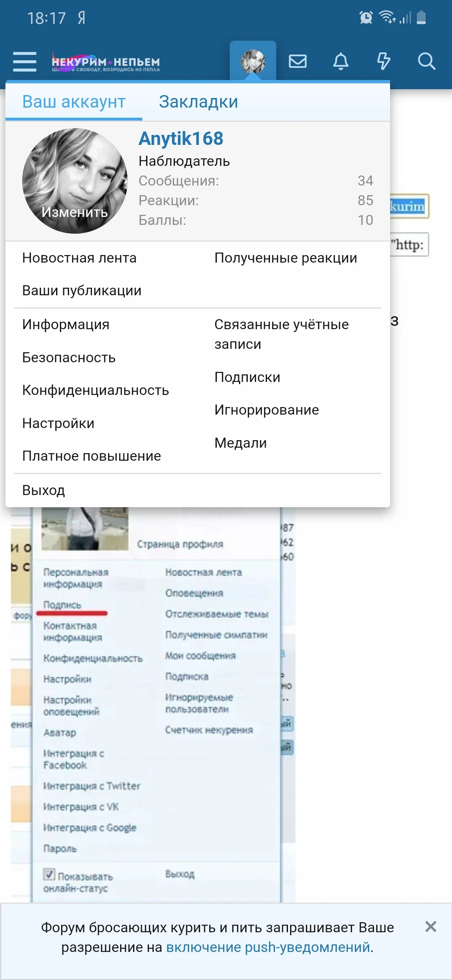Open the private messages envelope icon
The image size is (452, 980).
(298, 62)
